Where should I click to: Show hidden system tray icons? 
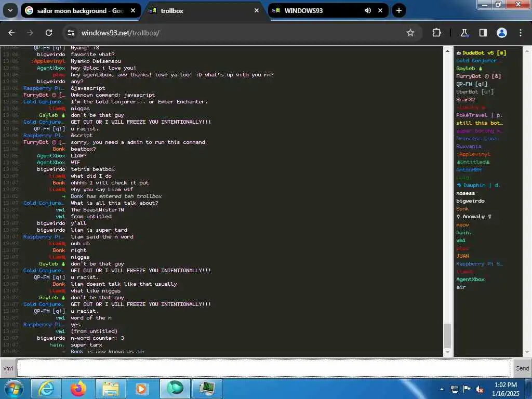tap(442, 389)
